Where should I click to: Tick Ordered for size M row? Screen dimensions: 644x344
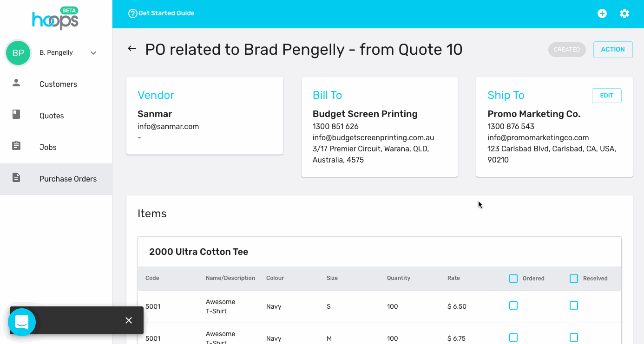(513, 338)
